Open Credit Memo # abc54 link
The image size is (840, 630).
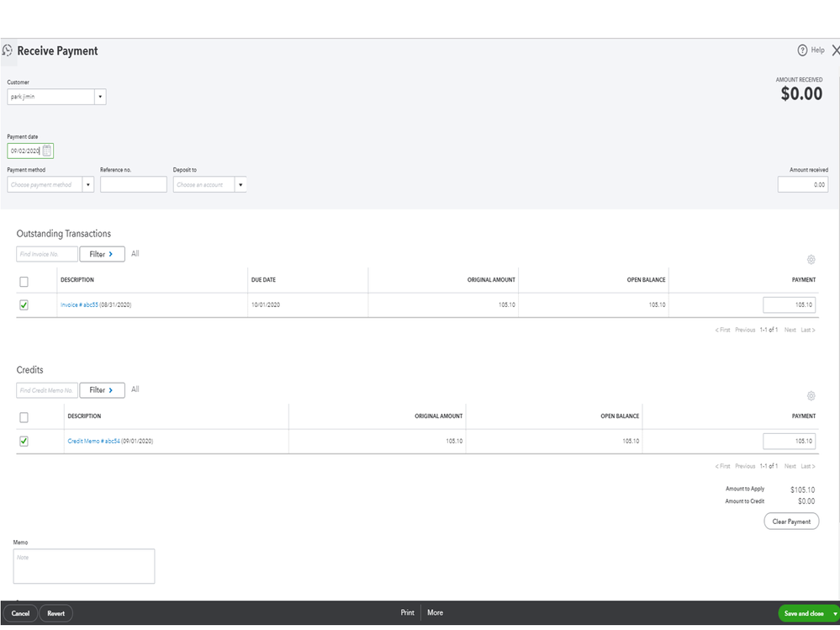coord(93,442)
